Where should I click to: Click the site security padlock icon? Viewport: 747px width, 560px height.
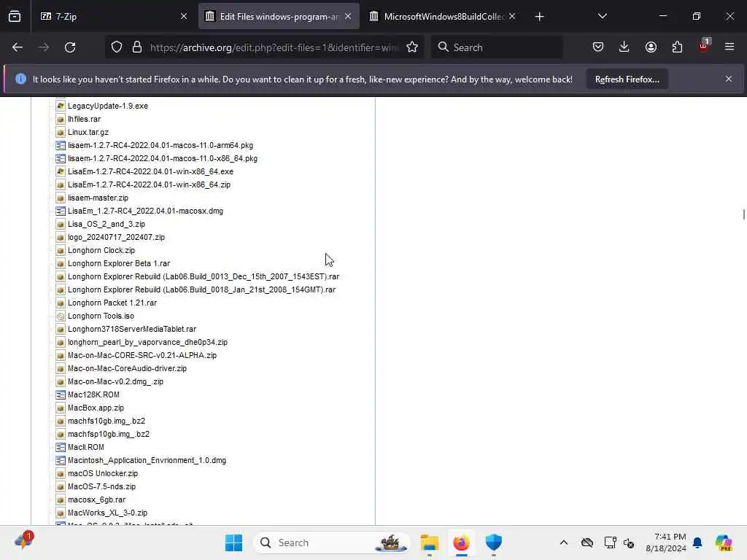pos(137,47)
